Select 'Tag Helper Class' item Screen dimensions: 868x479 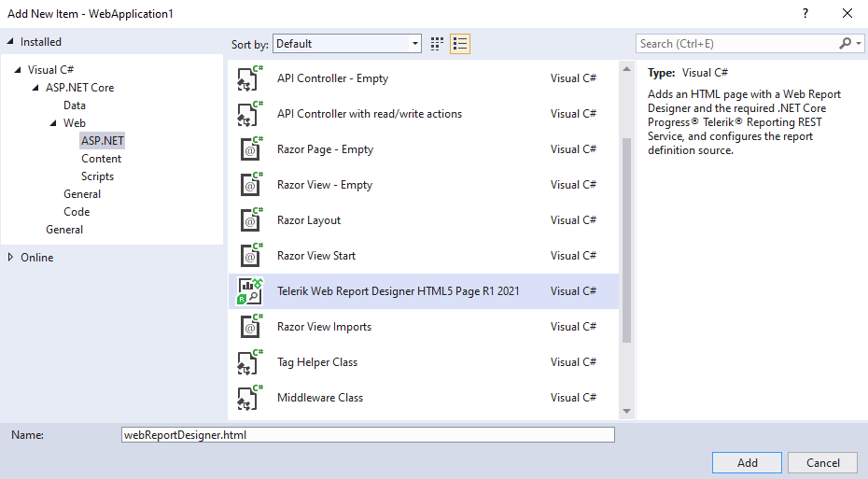coord(424,362)
